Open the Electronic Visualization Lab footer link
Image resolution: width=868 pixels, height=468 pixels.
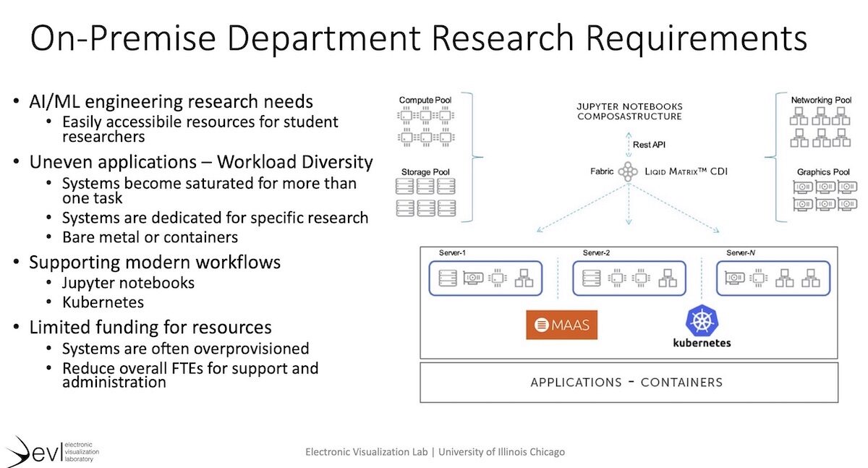[435, 451]
